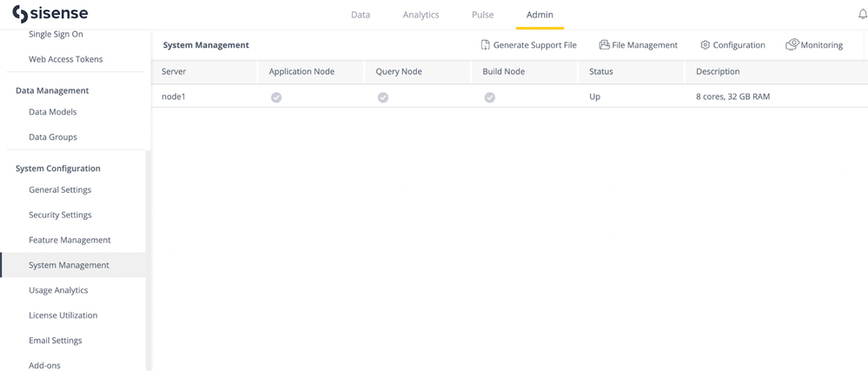868x371 pixels.
Task: Click the Configuration gear icon
Action: (x=705, y=45)
